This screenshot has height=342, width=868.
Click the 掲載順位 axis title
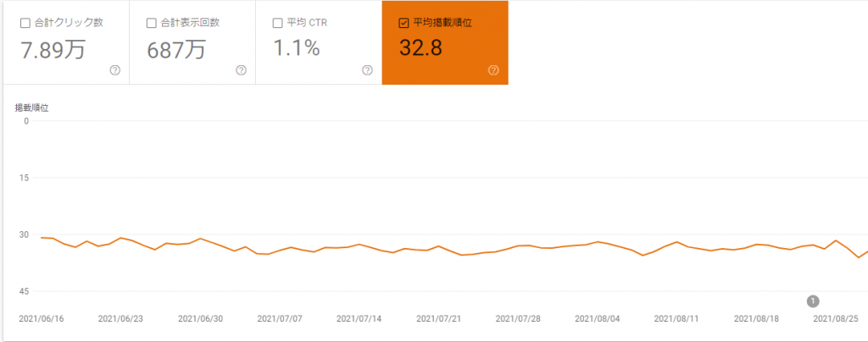click(x=31, y=108)
